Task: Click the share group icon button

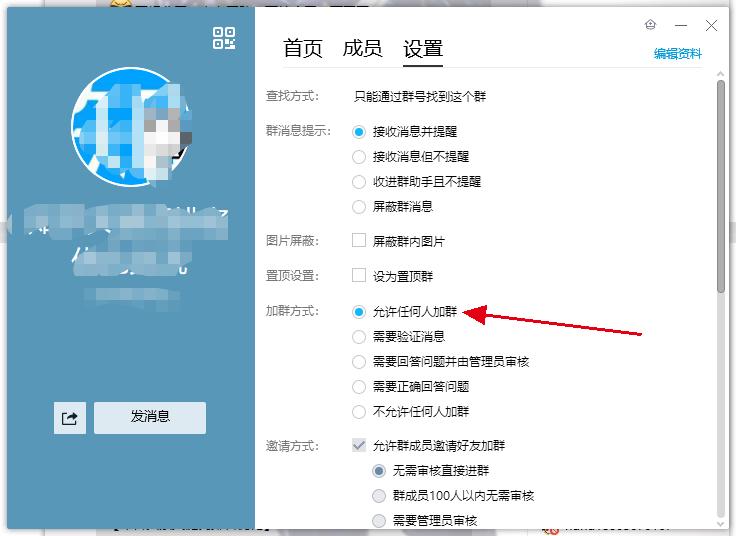Action: [x=70, y=418]
